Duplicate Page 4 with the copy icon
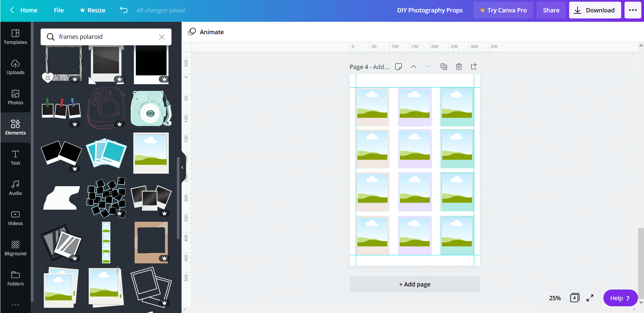 (x=444, y=66)
